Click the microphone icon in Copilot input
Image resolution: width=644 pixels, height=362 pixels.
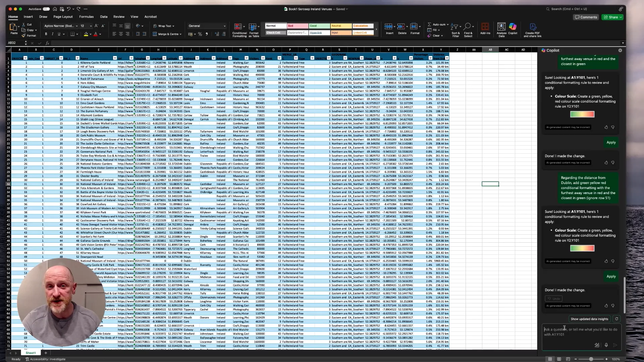click(606, 345)
